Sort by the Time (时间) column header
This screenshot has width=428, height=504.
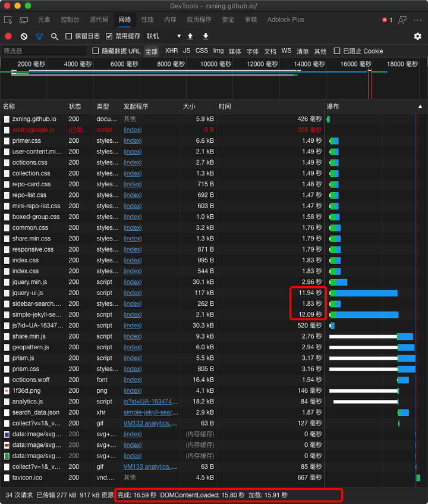pos(270,107)
